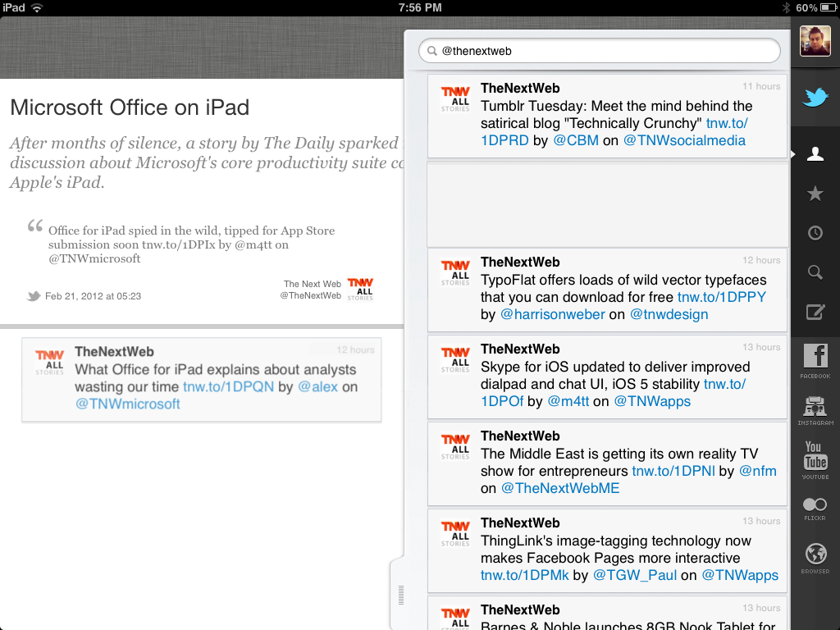Screen dimensions: 840x630
Task: Open link tnw.to/1DPMk
Action: [524, 575]
